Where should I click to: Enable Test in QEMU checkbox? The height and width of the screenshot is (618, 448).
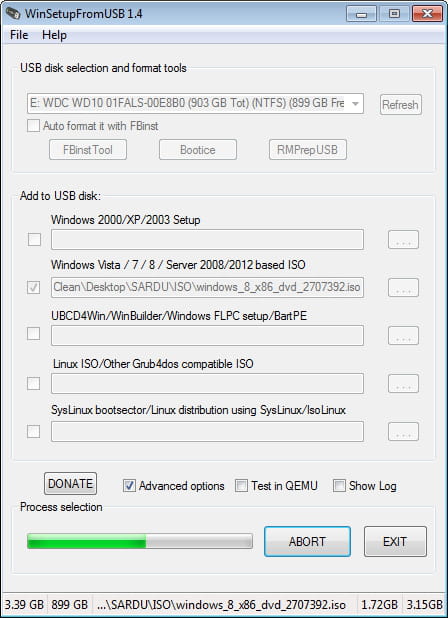click(x=241, y=486)
